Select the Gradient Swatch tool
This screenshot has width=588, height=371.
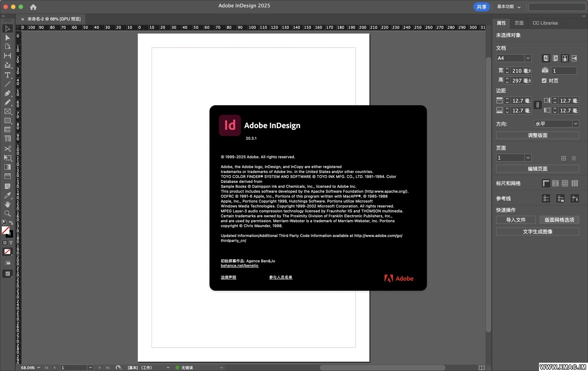[x=8, y=167]
